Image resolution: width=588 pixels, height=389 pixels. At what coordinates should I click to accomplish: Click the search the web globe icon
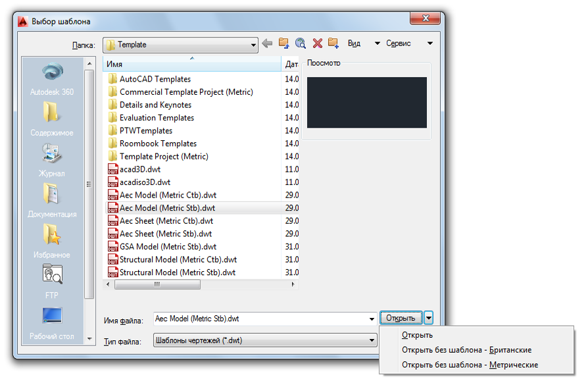click(x=301, y=43)
